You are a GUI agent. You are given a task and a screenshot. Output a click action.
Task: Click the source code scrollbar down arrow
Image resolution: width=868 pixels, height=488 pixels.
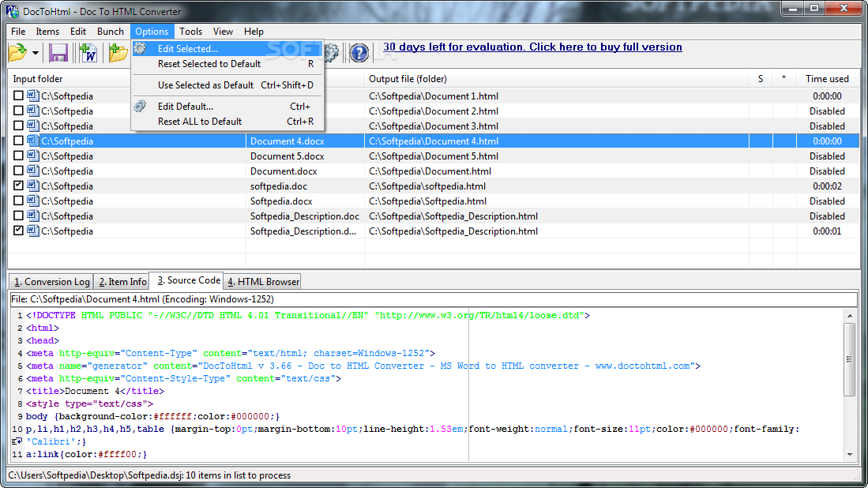[850, 454]
